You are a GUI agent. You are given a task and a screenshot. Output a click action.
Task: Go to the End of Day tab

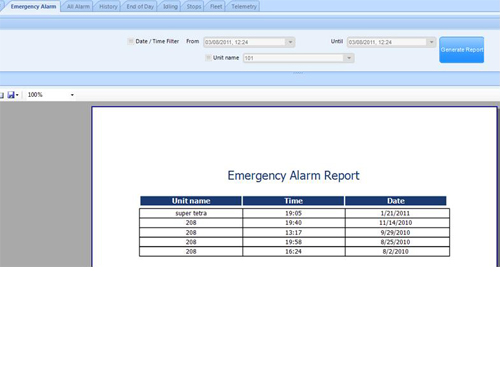pyautogui.click(x=140, y=7)
